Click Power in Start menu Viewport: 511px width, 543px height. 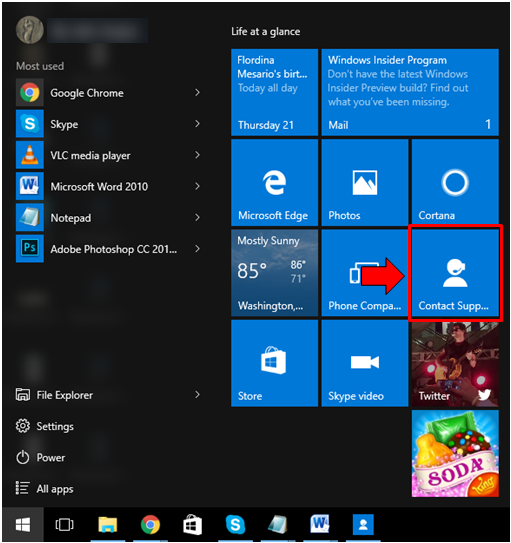pyautogui.click(x=40, y=457)
